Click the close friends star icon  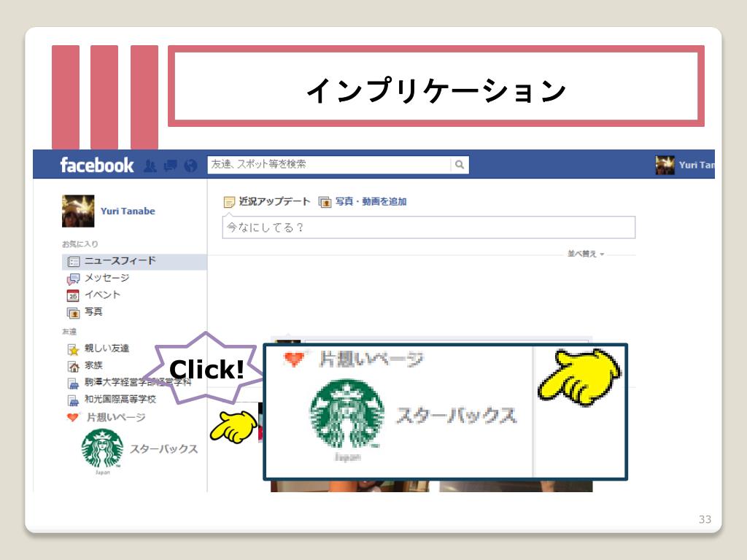(x=74, y=350)
